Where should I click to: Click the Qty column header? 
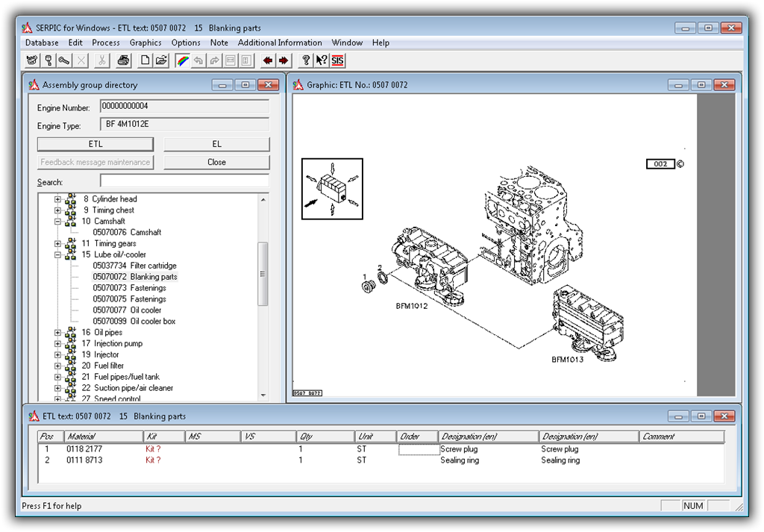click(x=325, y=436)
